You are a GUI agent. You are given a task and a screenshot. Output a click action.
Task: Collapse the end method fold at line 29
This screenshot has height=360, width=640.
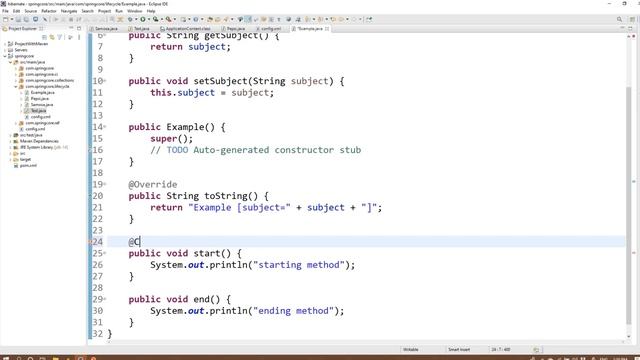point(104,299)
